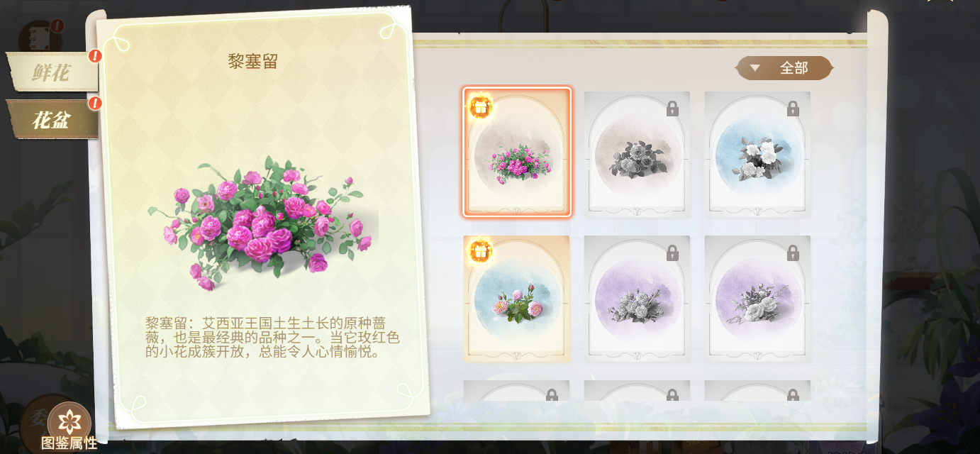This screenshot has width=980, height=454.
Task: Click lock icon on white-flower blue card
Action: pos(793,109)
